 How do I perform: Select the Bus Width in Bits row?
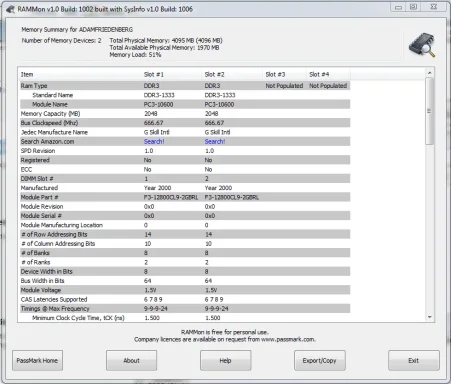pos(184,281)
